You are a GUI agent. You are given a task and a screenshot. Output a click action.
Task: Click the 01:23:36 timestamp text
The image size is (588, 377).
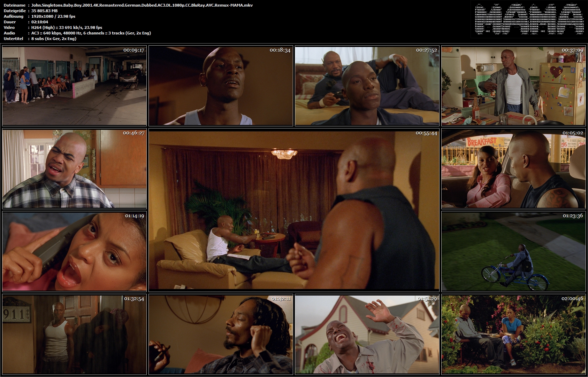(x=573, y=216)
